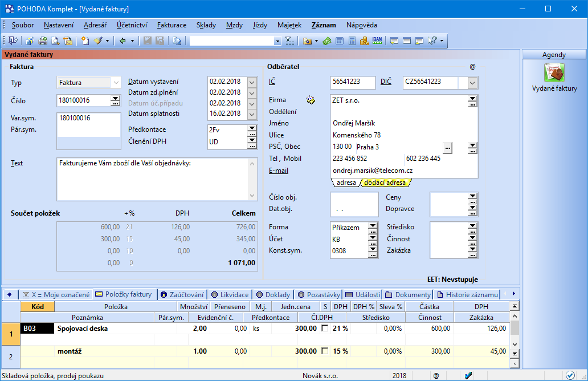Click the duplicate record toolbar icon
The height and width of the screenshot is (381, 588).
pyautogui.click(x=177, y=40)
